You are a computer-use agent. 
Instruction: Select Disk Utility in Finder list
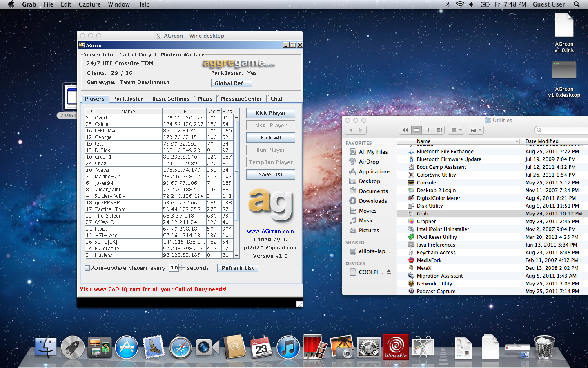coord(492,206)
